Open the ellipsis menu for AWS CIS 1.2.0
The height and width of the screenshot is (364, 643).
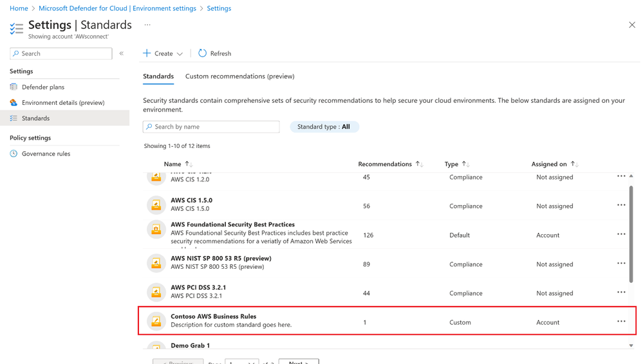coord(621,176)
